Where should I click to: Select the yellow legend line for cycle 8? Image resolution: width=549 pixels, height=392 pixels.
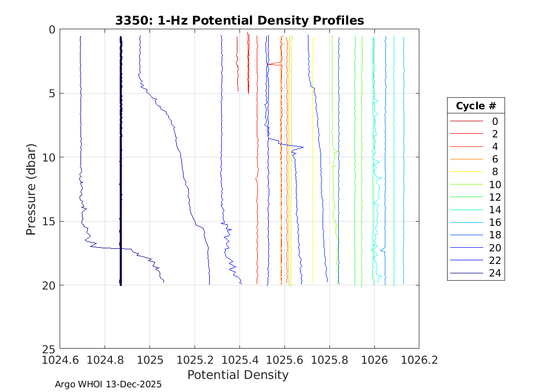tap(466, 172)
